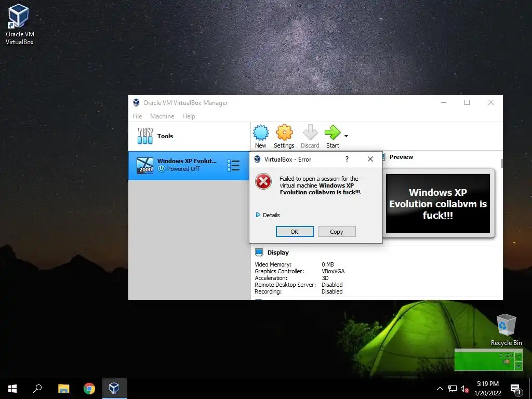Click the Display section header
The width and height of the screenshot is (532, 399).
point(278,252)
